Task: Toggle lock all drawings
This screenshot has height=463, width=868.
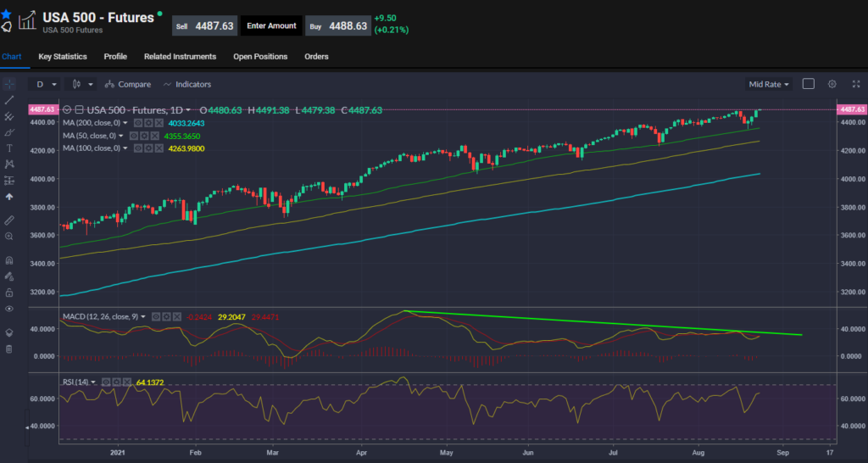Action: point(9,293)
